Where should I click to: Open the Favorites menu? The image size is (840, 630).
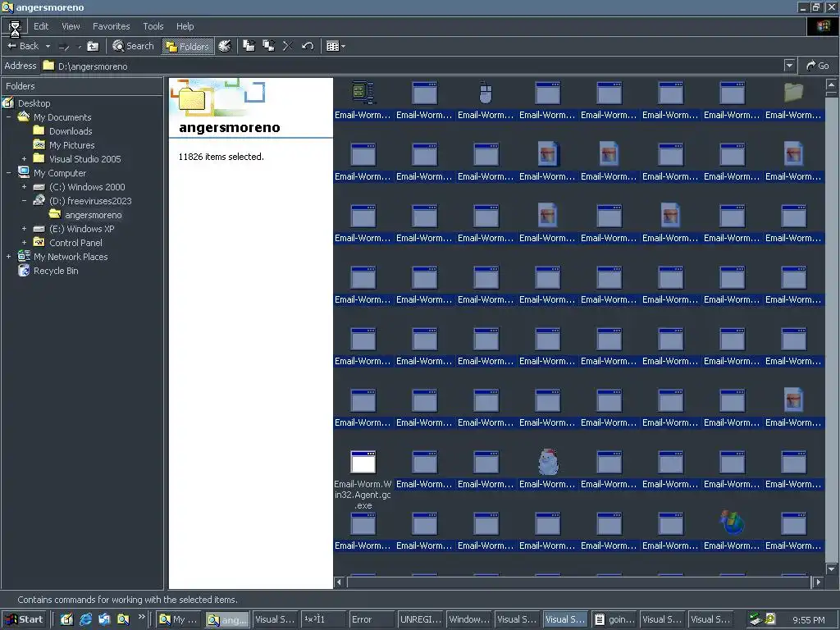112,26
